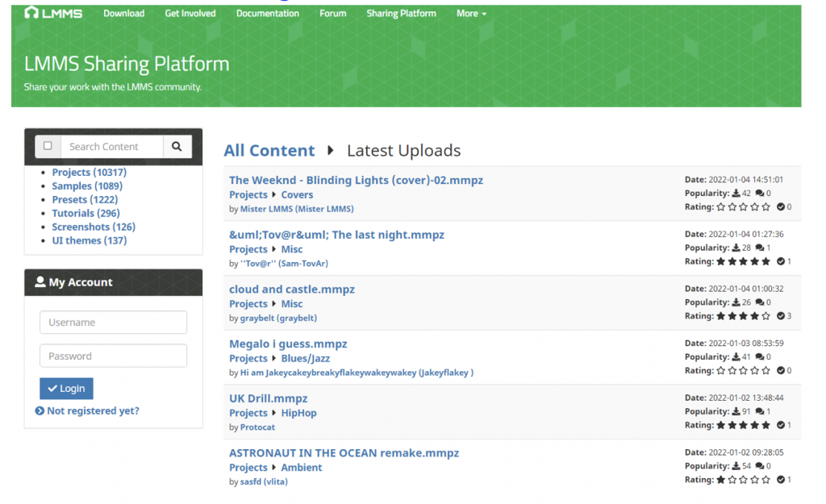Focus the Password input field
The width and height of the screenshot is (826, 504).
113,356
